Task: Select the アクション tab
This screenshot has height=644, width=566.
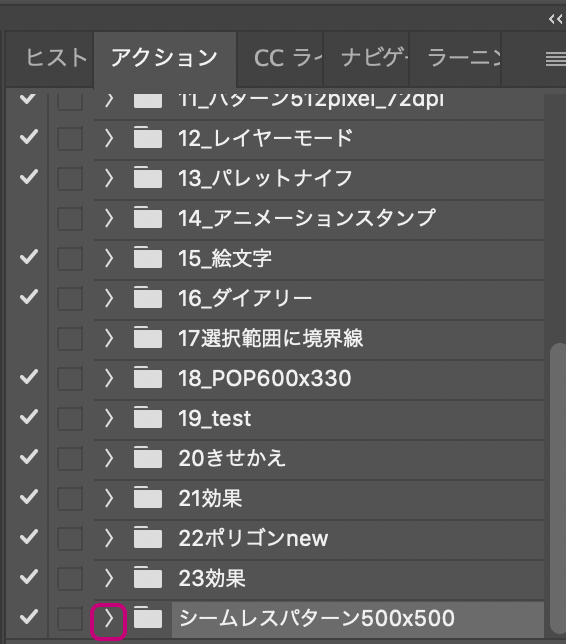Action: (x=165, y=58)
